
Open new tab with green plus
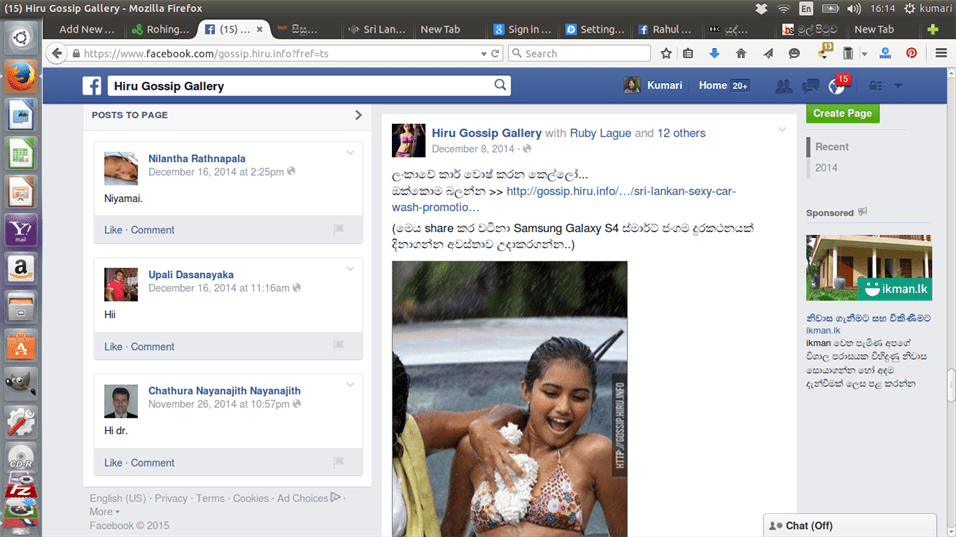coord(932,29)
